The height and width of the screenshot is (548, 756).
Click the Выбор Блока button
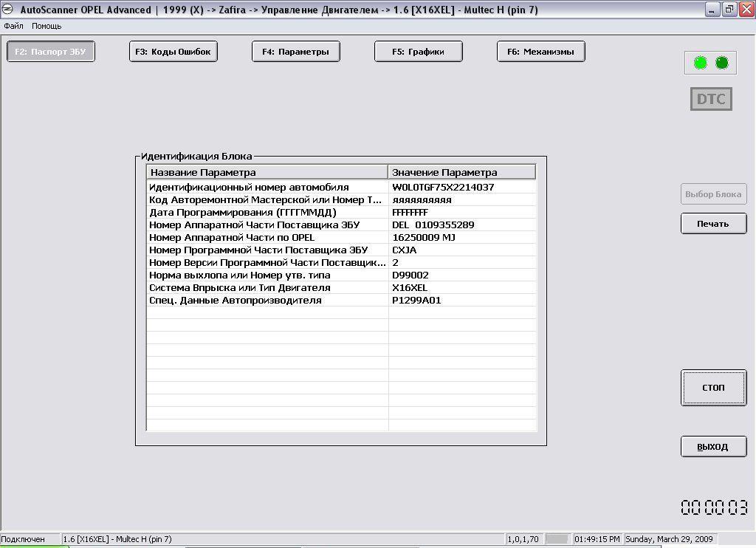click(713, 194)
